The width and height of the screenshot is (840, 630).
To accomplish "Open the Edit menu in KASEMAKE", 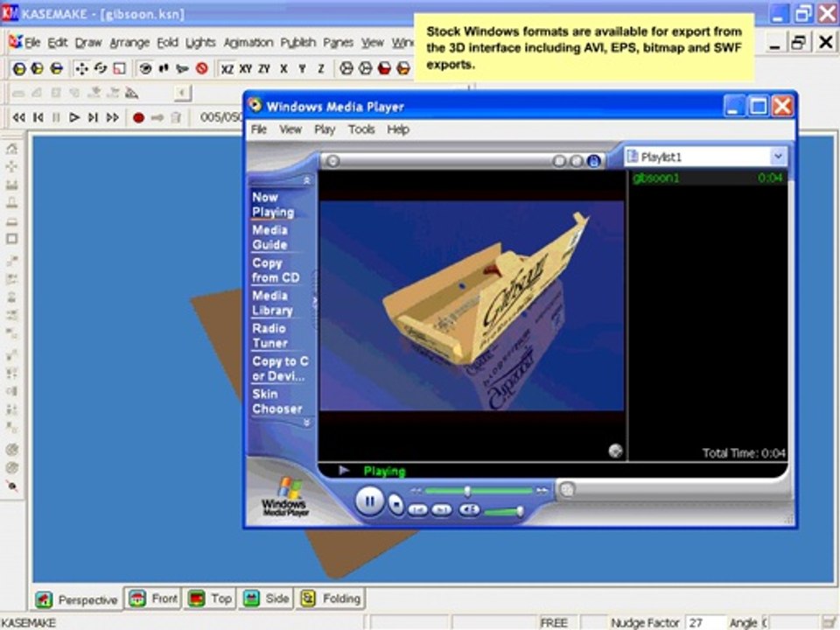I will click(x=58, y=43).
